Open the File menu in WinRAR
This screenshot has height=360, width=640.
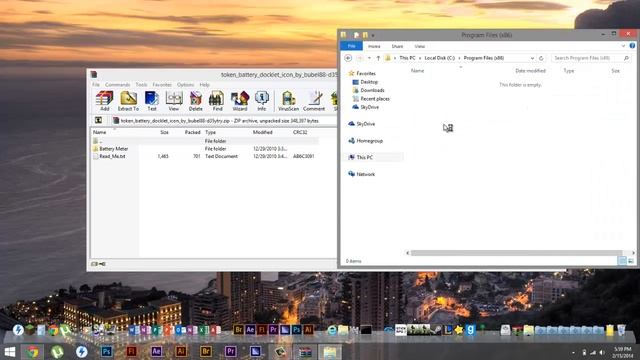[96, 84]
